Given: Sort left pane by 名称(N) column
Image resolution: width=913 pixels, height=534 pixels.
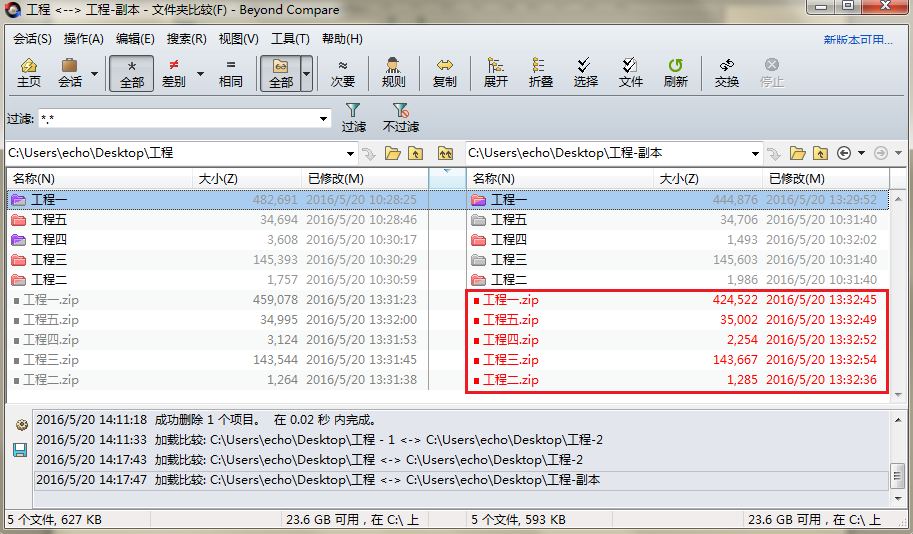Looking at the screenshot, I should coord(100,179).
